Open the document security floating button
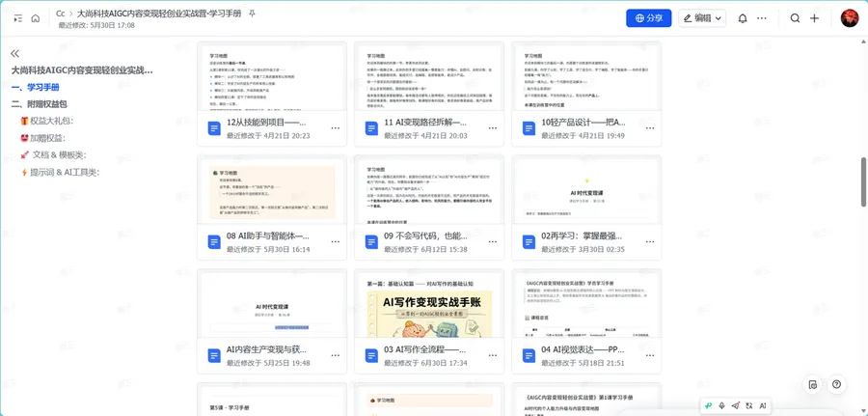Screen dimensions: 868x416 pos(813,385)
